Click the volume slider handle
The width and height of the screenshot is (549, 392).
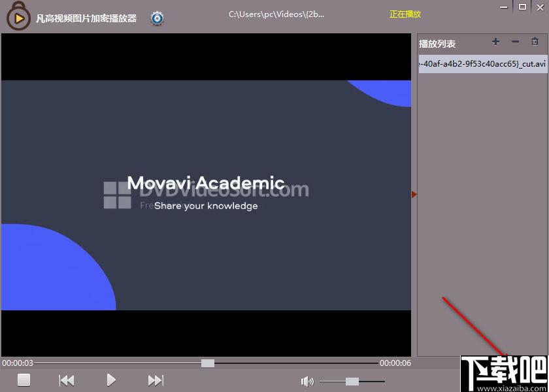tap(352, 382)
